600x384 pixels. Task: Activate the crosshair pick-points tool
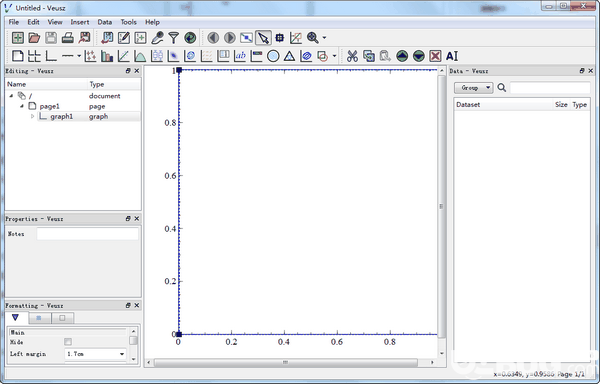(280, 37)
